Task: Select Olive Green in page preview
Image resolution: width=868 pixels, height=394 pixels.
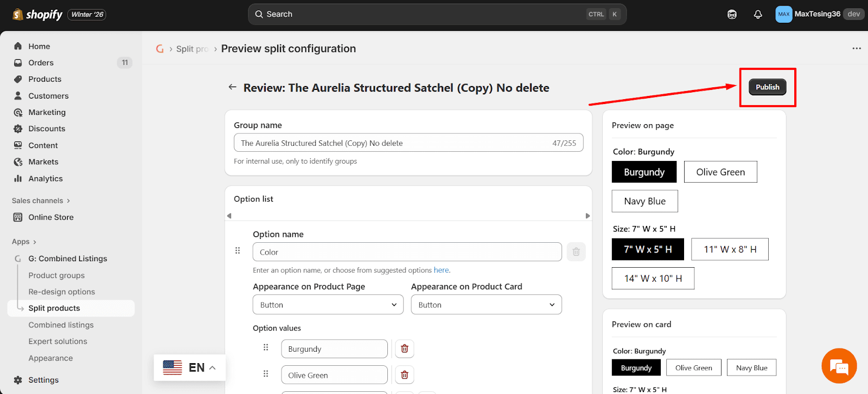Action: coord(720,172)
